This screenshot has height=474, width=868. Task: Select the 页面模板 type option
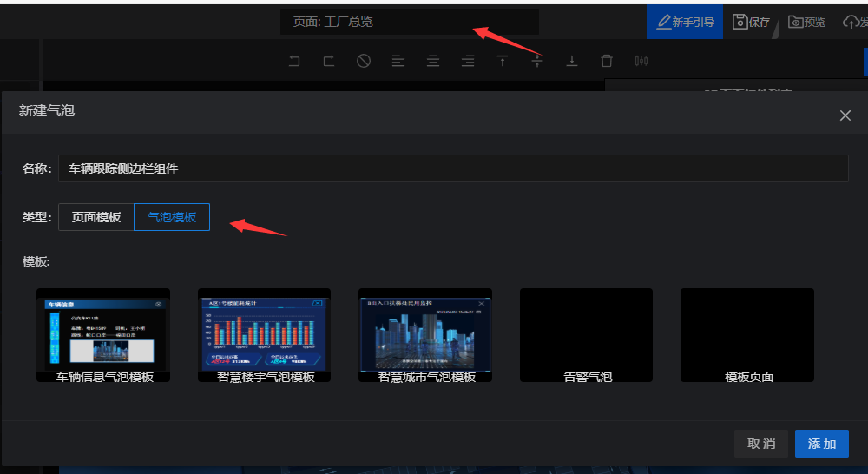pyautogui.click(x=96, y=217)
